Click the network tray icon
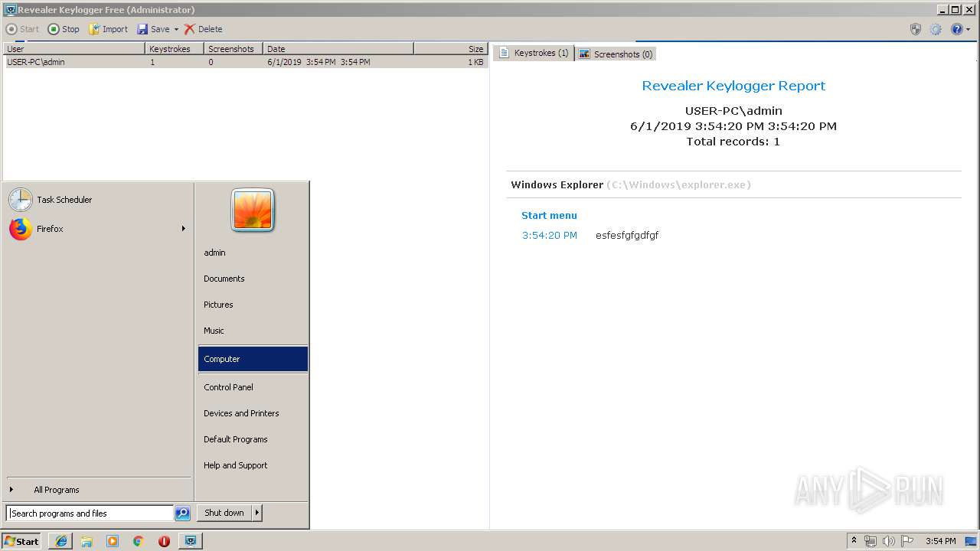 (871, 541)
